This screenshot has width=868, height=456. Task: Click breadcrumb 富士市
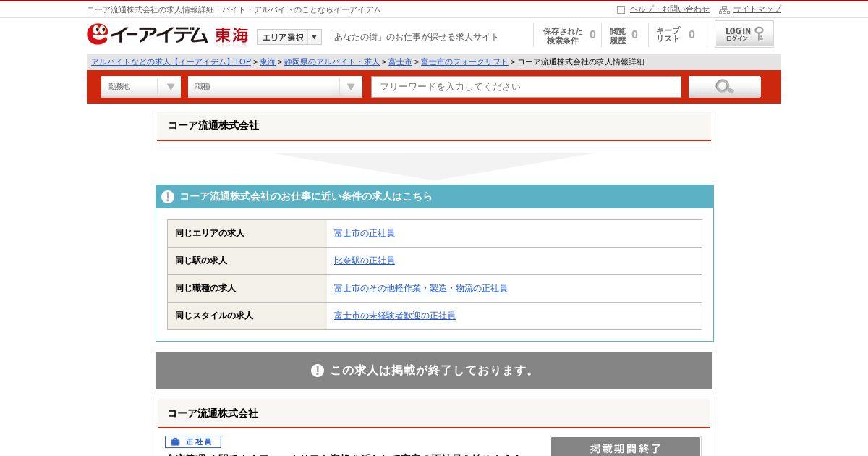click(400, 62)
